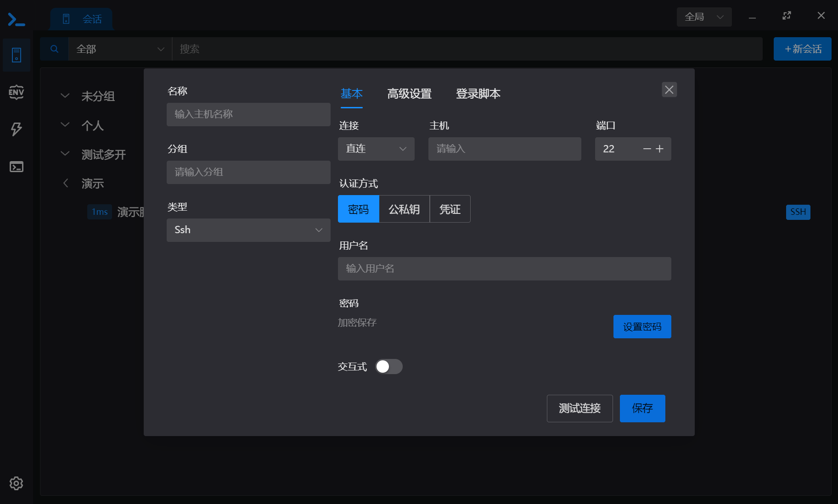Open the ENV variables sidebar icon
Viewport: 838px width, 504px height.
(17, 92)
